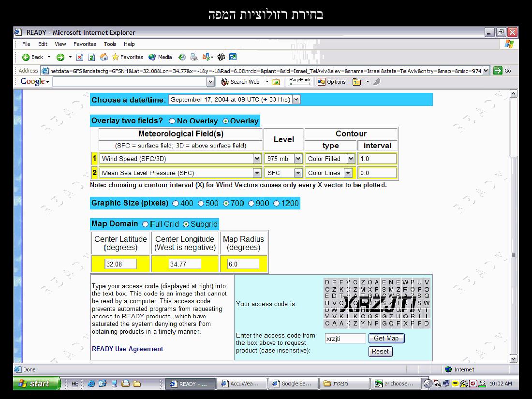Open the מצגת folder in taskbar
Screen dimensions: 532x399
pyautogui.click(x=344, y=384)
